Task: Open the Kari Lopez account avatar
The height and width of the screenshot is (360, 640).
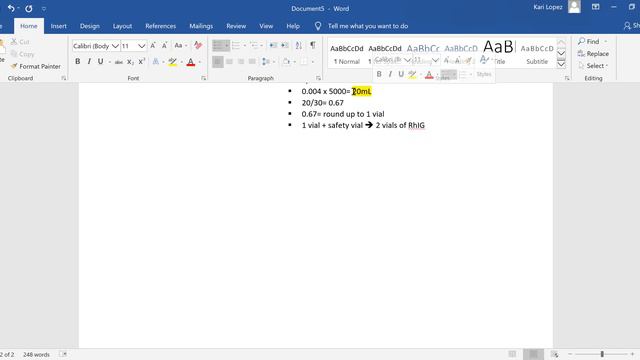Action: [x=574, y=7]
